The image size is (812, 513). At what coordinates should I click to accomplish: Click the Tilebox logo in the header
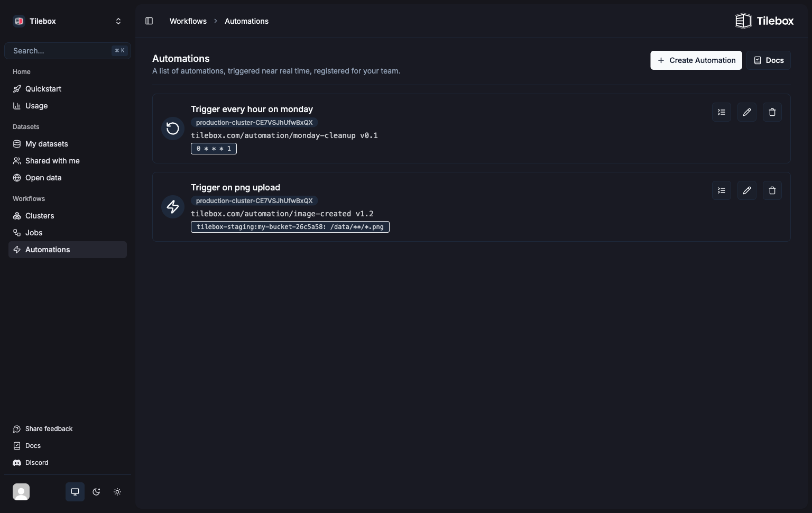pos(764,21)
